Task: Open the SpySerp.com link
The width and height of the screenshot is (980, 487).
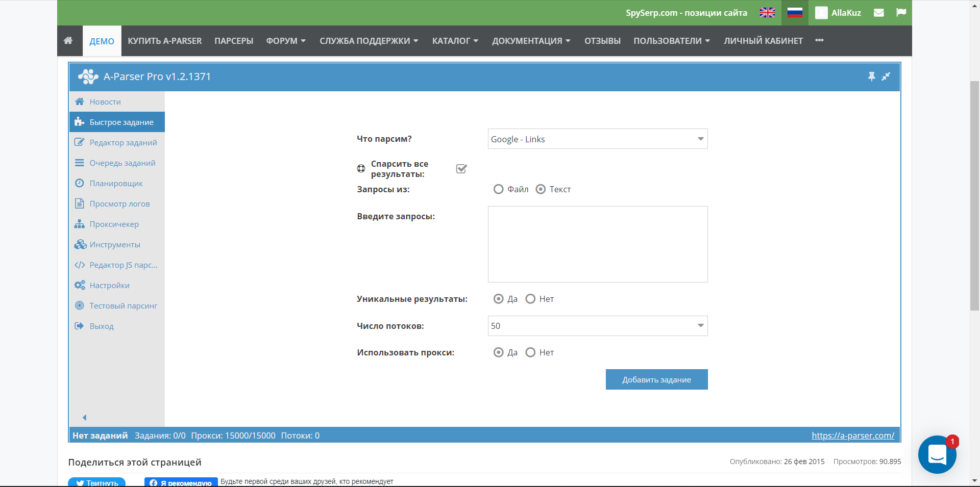Action: pos(687,13)
